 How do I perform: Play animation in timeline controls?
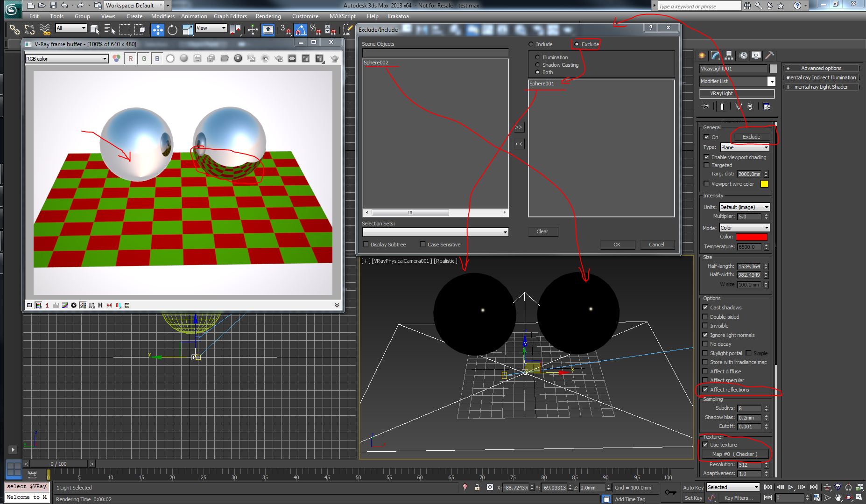[791, 487]
